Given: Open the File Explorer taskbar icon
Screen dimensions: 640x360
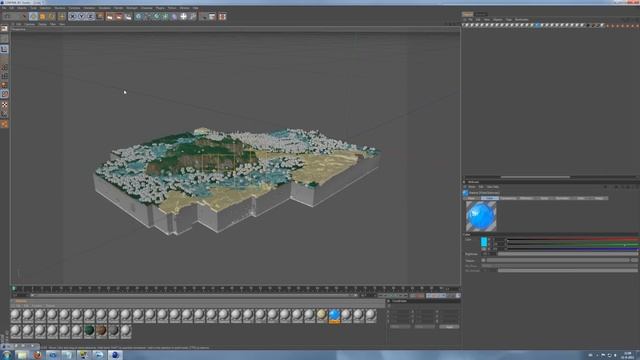Looking at the screenshot, I should [x=22, y=355].
